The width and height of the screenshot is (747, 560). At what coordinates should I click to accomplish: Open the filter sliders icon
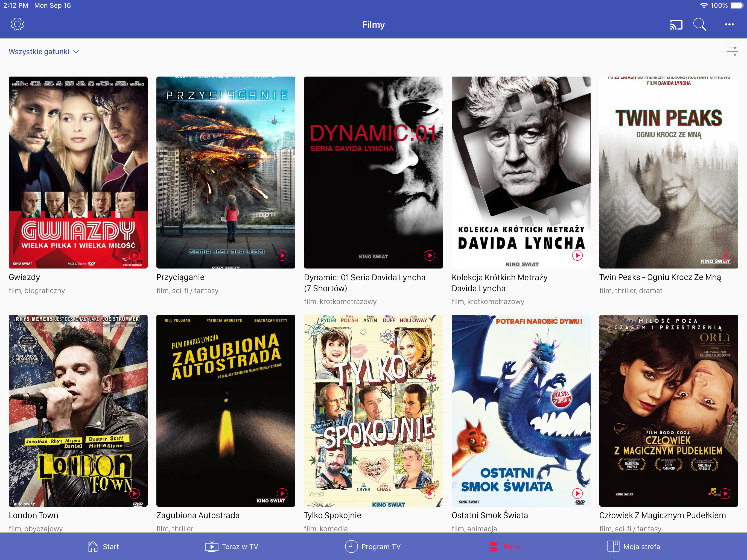(x=732, y=52)
